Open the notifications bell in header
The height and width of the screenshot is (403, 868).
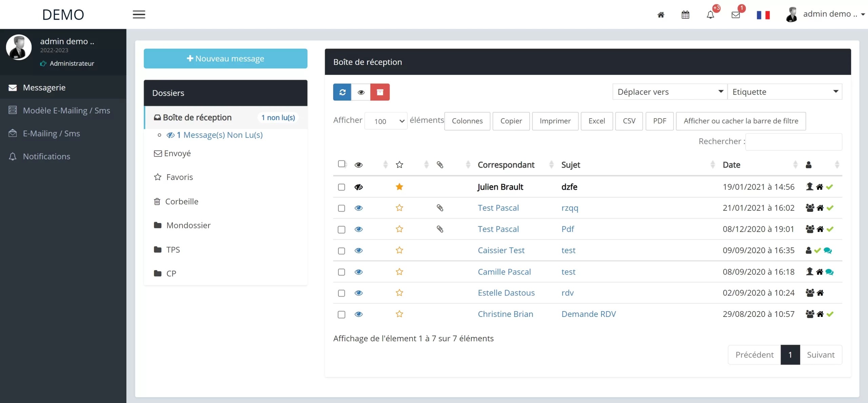pos(710,15)
